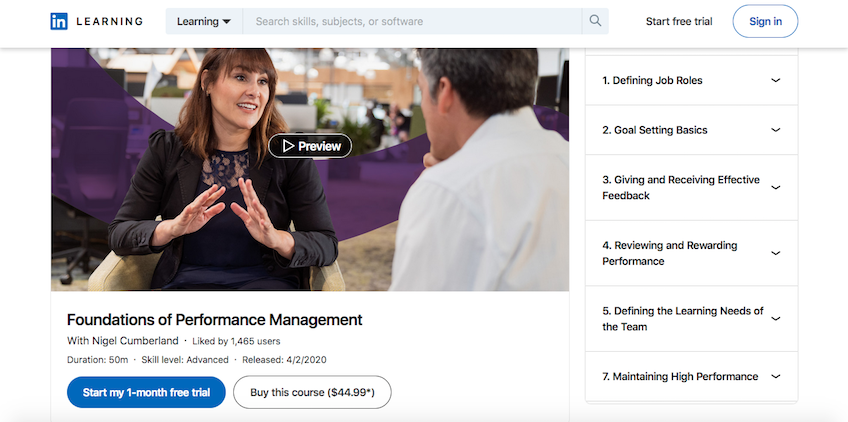This screenshot has width=848, height=422.
Task: Click the LEARNING wordmark text
Action: [x=110, y=22]
